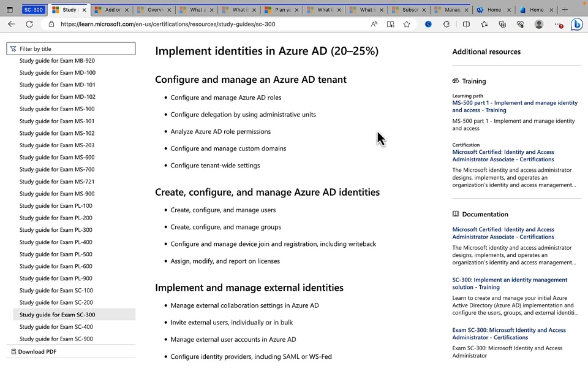Open the MS-500 part 1 training link

[x=514, y=106]
